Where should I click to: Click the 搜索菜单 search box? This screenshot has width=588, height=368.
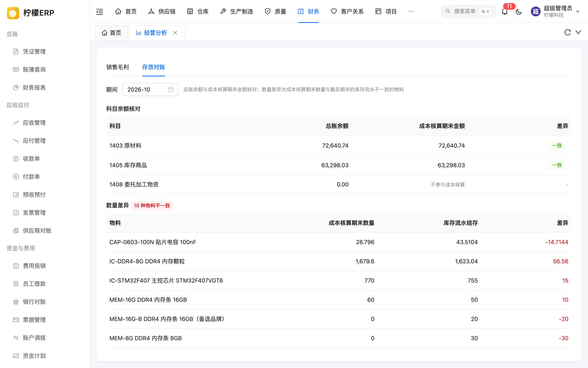tap(468, 11)
